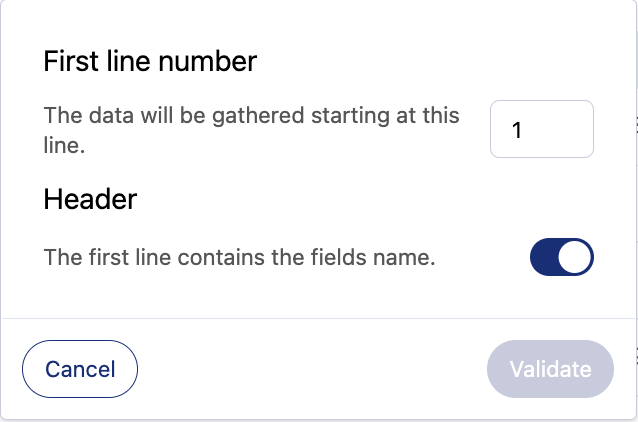Image resolution: width=638 pixels, height=422 pixels.
Task: Toggle the Header switch off
Action: (561, 257)
